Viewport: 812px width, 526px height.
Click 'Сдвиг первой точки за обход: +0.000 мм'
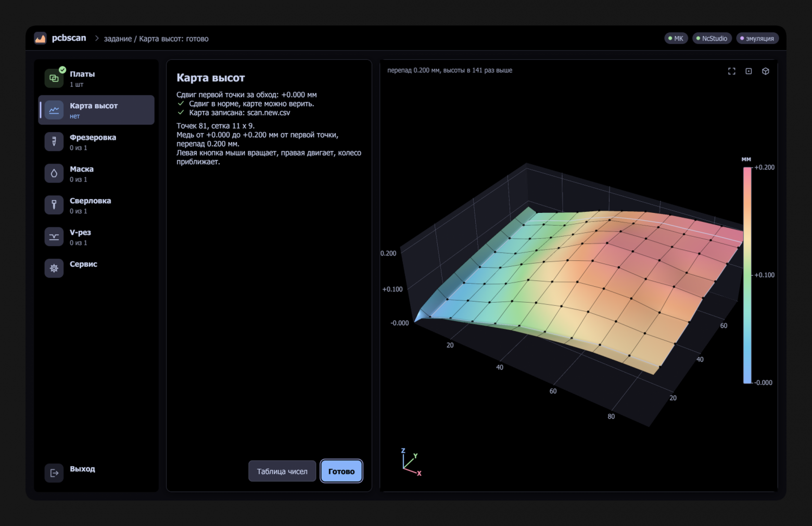pyautogui.click(x=247, y=95)
